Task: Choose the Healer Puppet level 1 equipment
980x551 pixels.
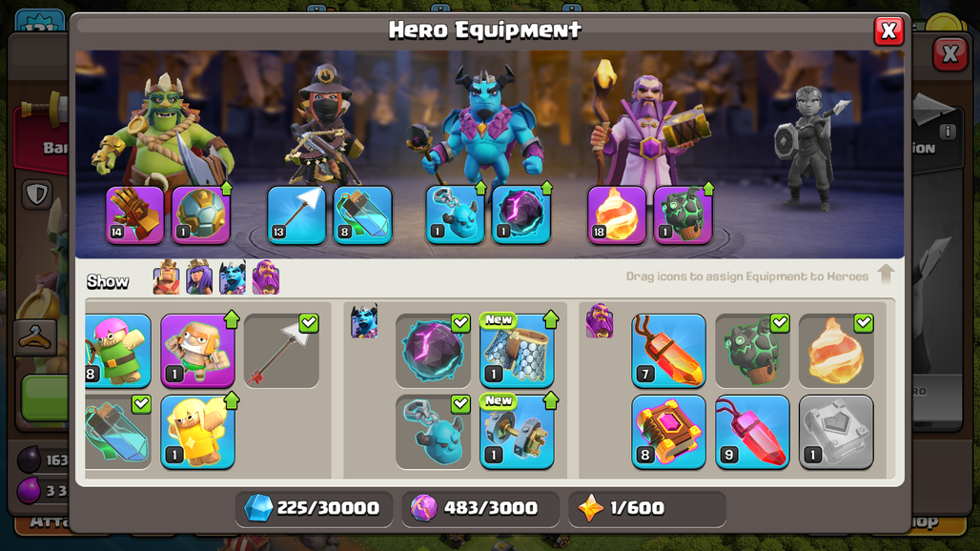Action: coord(197,432)
